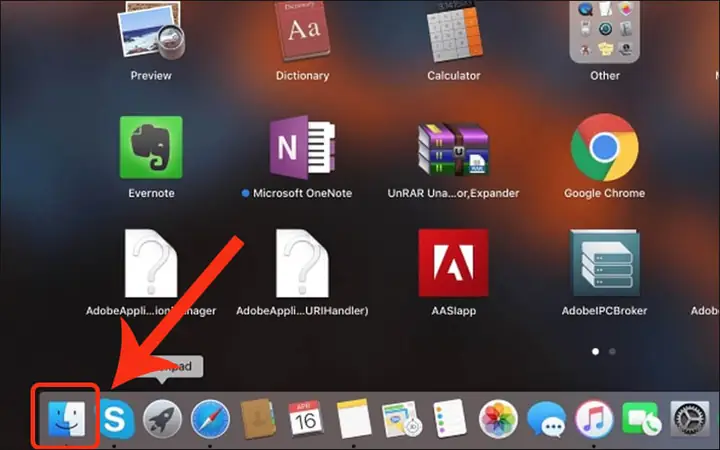
Task: Click the Calculator label text
Action: (x=454, y=76)
